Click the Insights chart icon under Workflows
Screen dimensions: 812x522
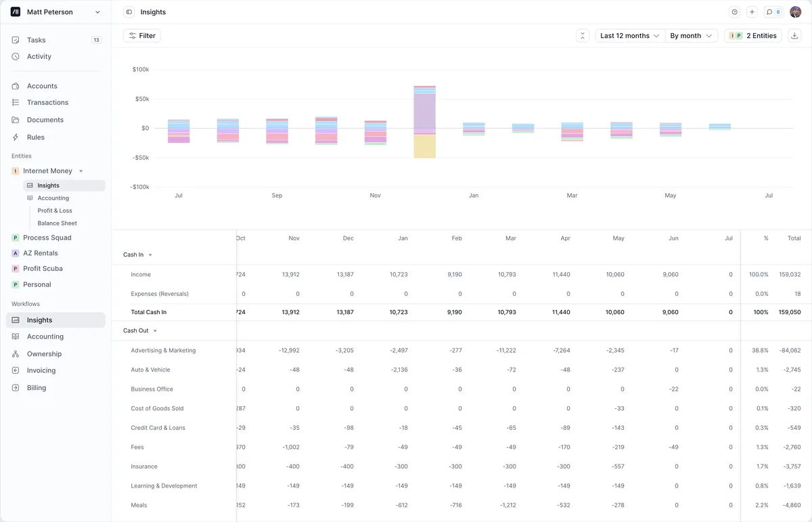(16, 320)
